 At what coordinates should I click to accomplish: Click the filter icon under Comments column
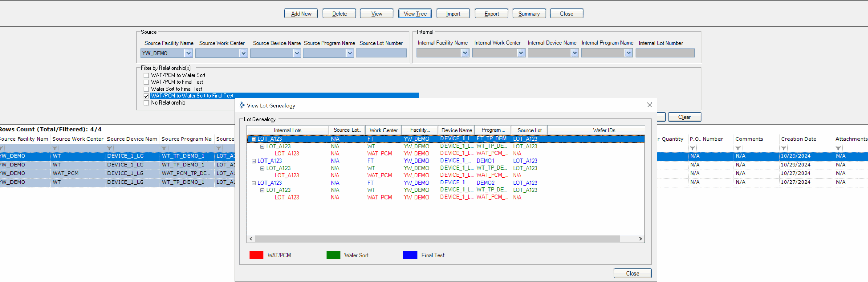pos(738,148)
